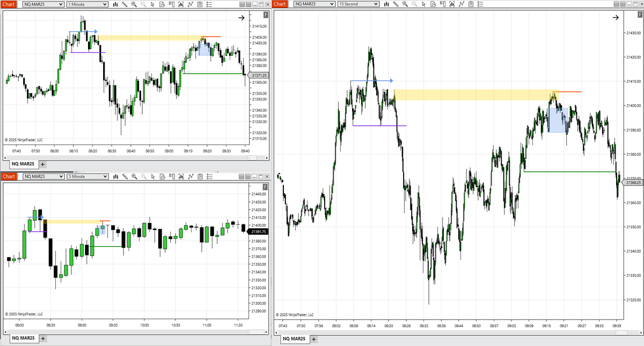Screen dimensions: 644x346
Task: Click the 21368.25 last price marker
Action: coord(632,183)
